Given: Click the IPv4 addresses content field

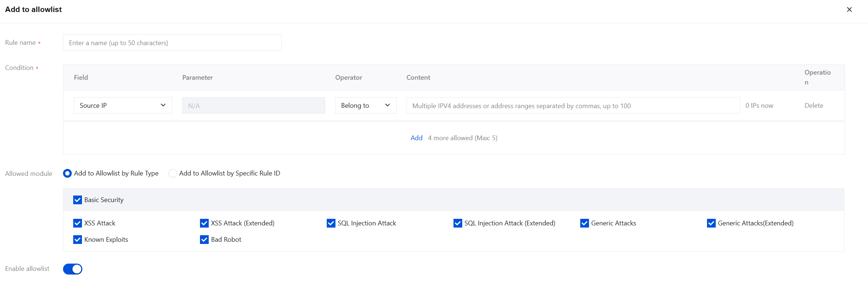Looking at the screenshot, I should pos(573,106).
